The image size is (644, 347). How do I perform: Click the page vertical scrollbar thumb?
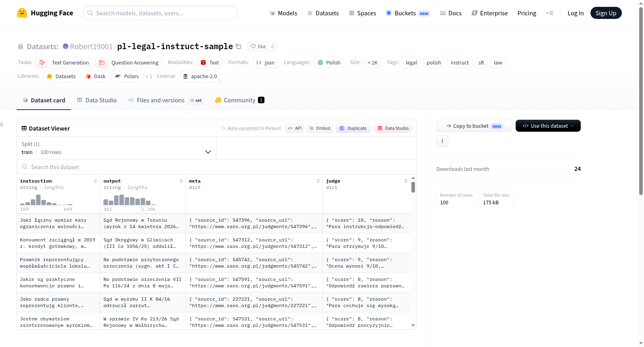click(x=641, y=101)
